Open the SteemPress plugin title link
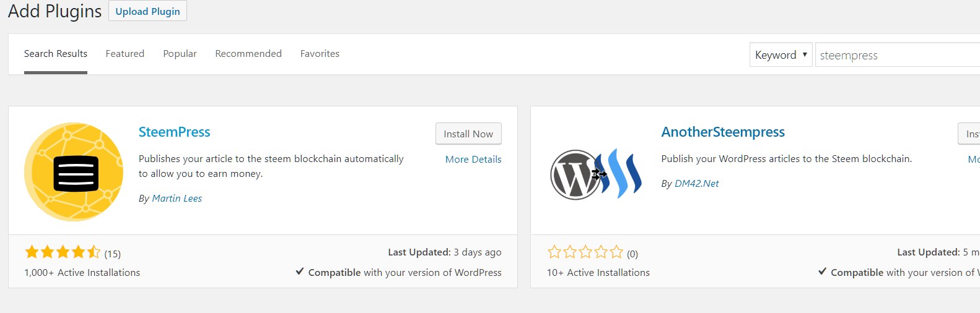 tap(175, 132)
